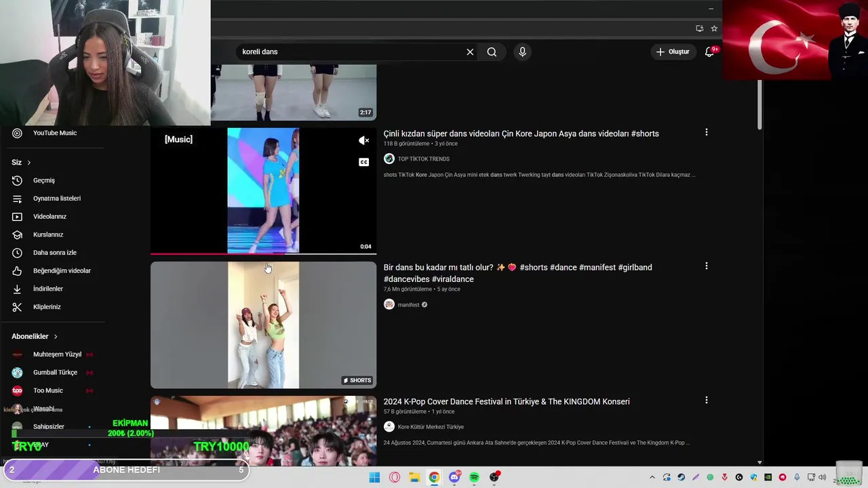
Task: Start voice search with the microphone icon
Action: [522, 52]
